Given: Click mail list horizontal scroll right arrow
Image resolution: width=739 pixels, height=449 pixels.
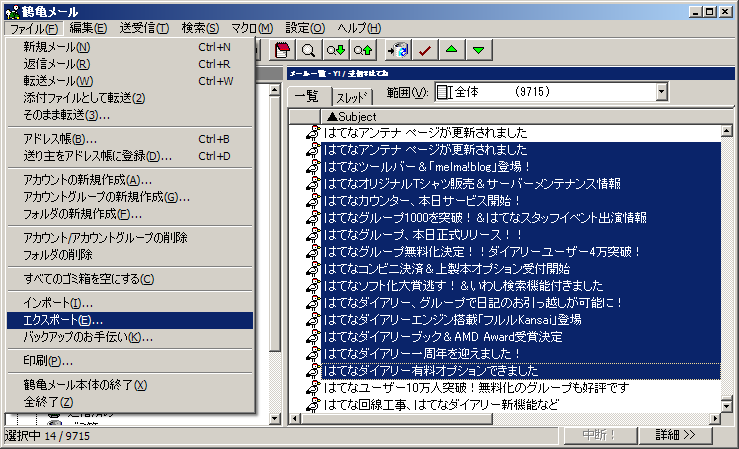Looking at the screenshot, I should point(716,418).
